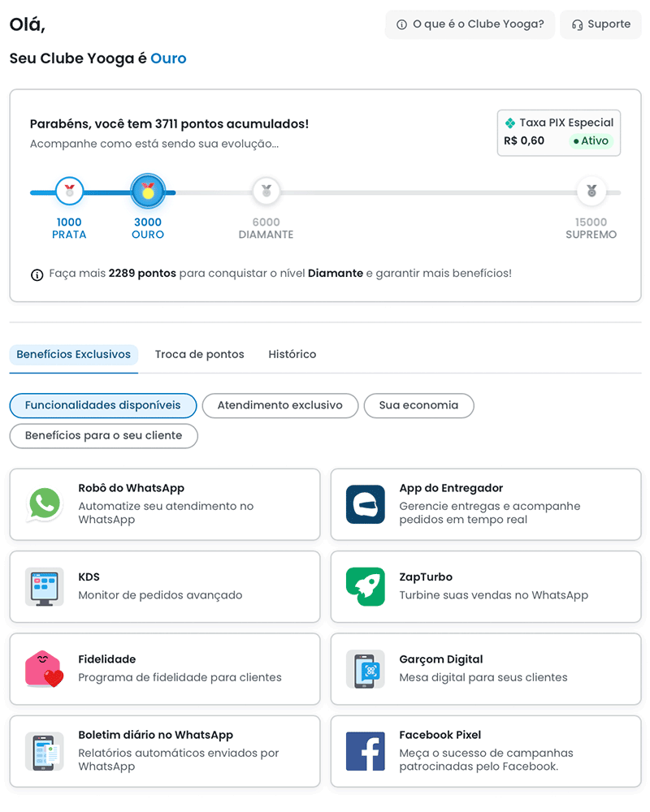Click the KDS monitor icon

(45, 586)
